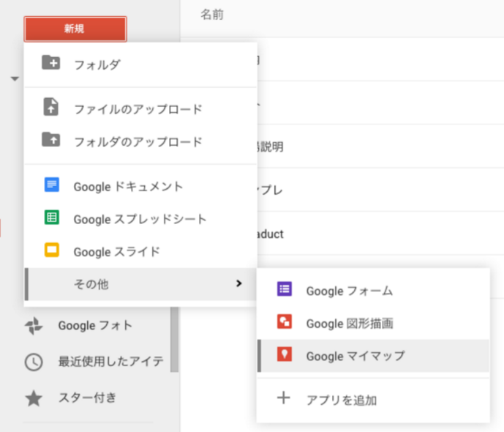
Task: Click the recent items clock icon
Action: (x=34, y=362)
